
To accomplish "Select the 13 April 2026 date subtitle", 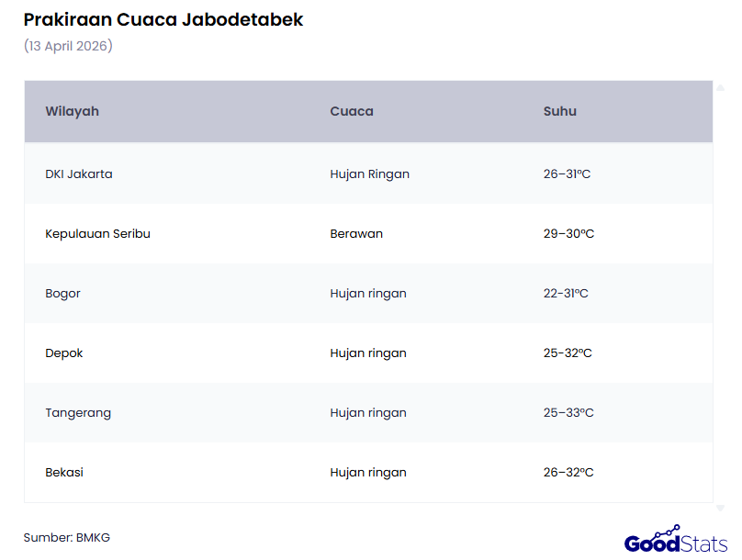I will click(x=68, y=46).
